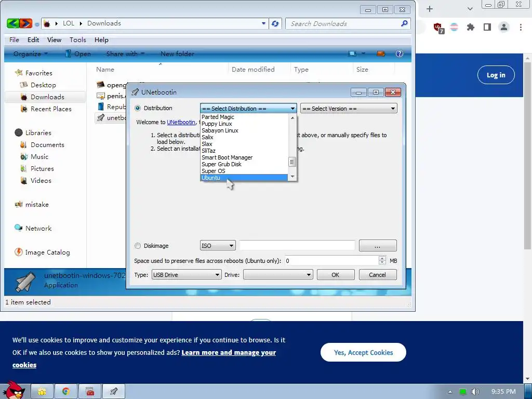Open the Tools menu in Explorer

point(78,39)
